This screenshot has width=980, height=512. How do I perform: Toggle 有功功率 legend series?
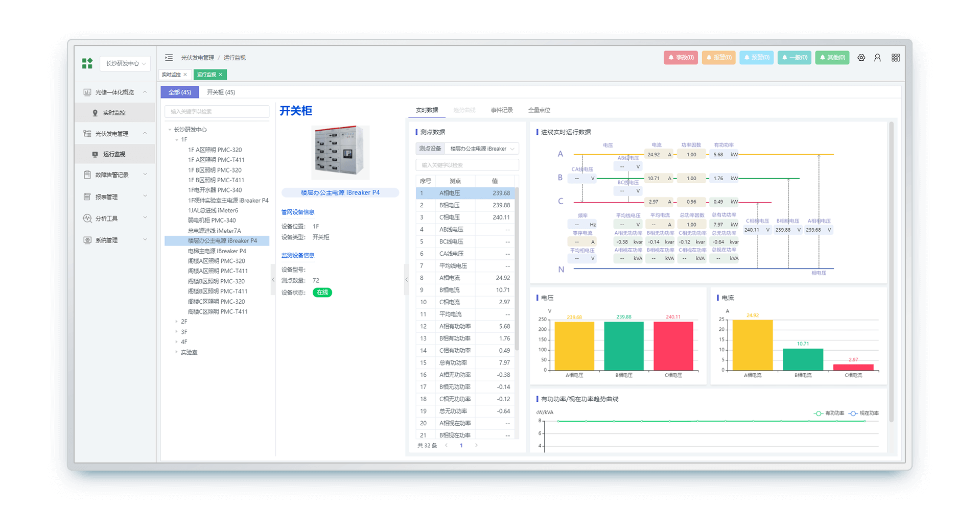point(829,413)
